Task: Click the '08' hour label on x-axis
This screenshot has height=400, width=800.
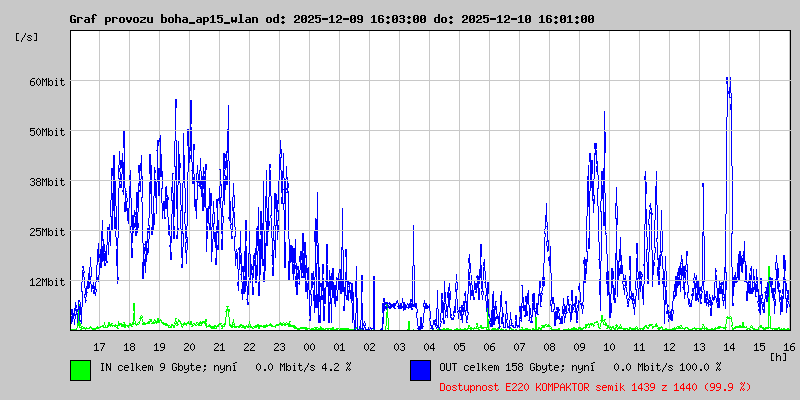Action: [549, 347]
